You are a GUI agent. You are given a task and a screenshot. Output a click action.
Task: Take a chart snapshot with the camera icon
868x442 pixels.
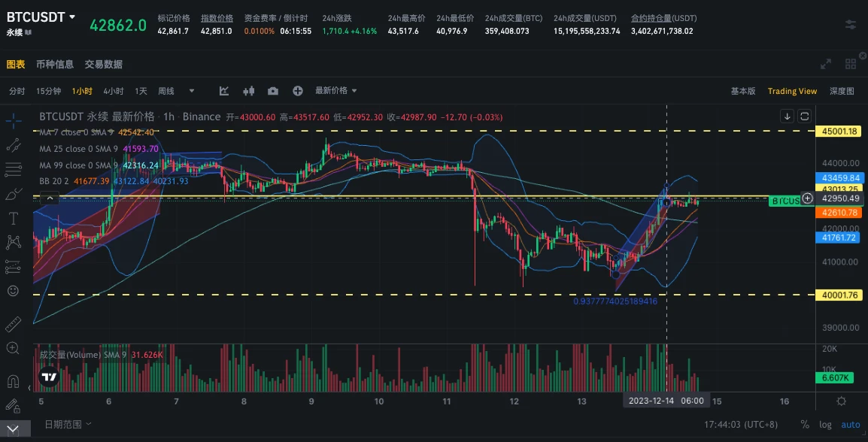pyautogui.click(x=273, y=90)
